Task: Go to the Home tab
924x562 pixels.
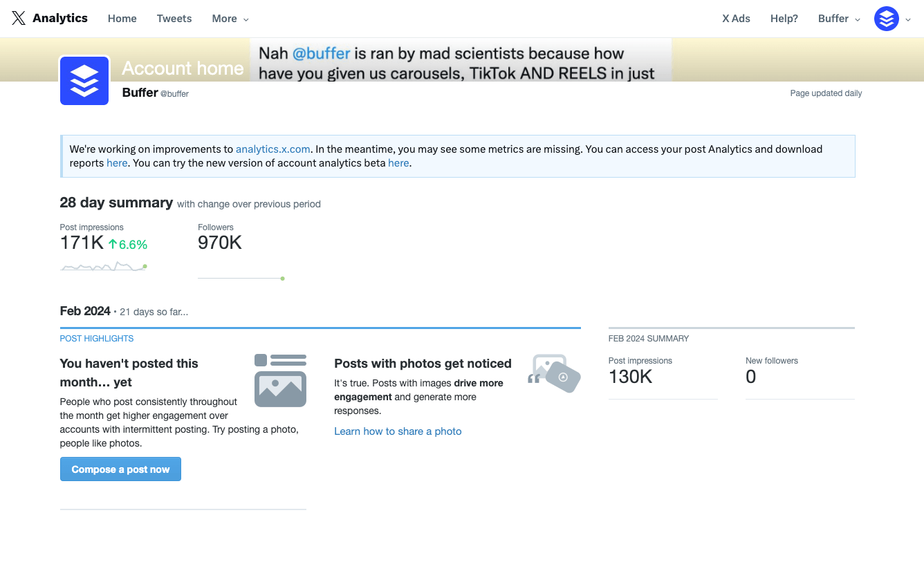Action: click(122, 19)
